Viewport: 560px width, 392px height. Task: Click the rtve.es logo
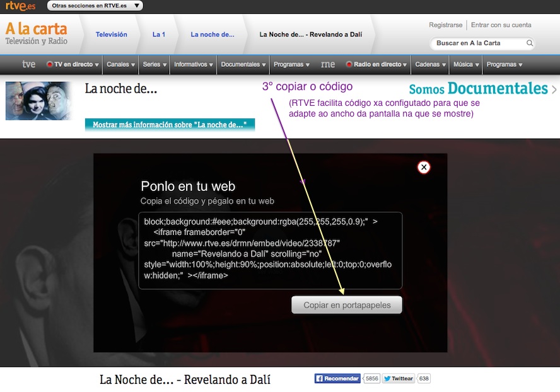pyautogui.click(x=19, y=5)
